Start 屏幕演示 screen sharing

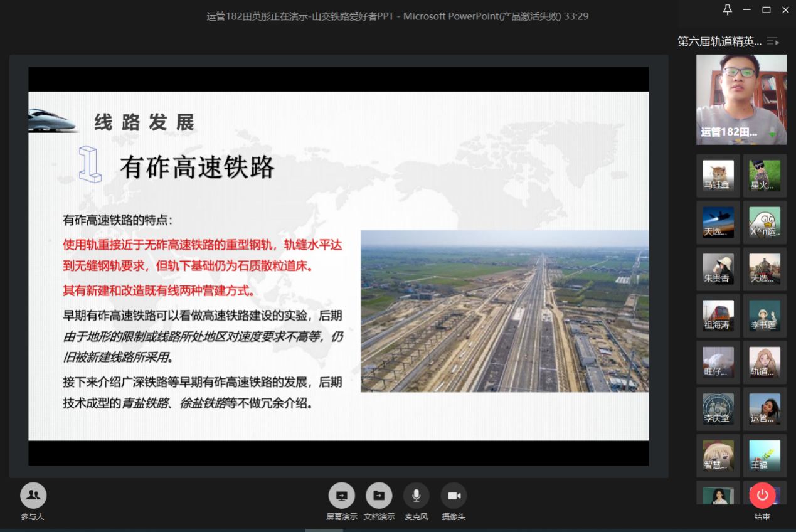point(341,496)
